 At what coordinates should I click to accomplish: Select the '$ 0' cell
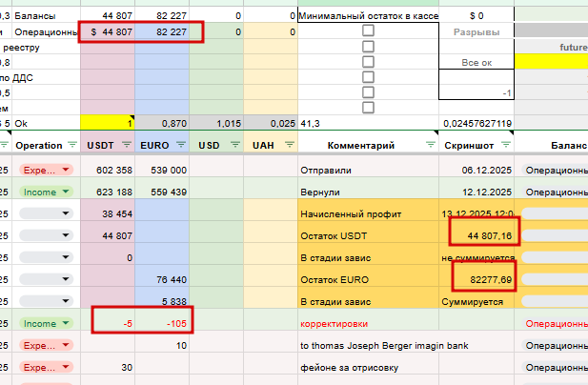pyautogui.click(x=476, y=16)
